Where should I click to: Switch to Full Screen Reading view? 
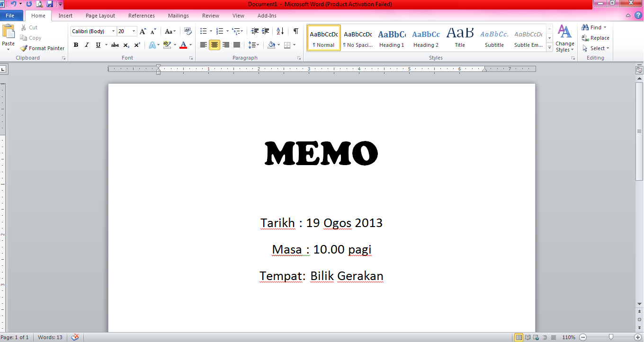pyautogui.click(x=528, y=337)
